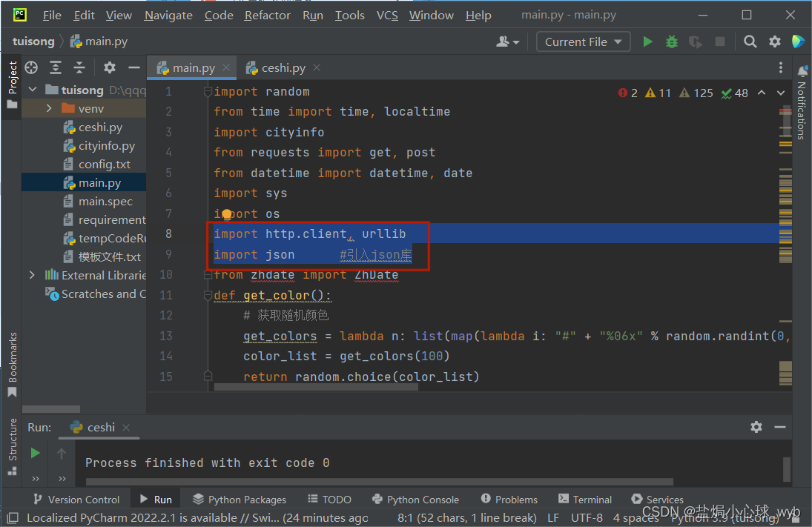Fold the import block at line 1

208,92
